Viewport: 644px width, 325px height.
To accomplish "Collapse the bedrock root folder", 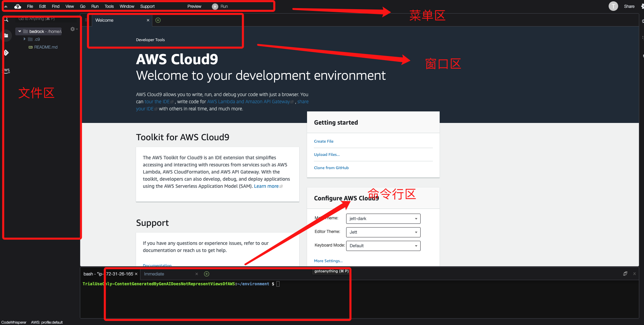I will point(20,31).
